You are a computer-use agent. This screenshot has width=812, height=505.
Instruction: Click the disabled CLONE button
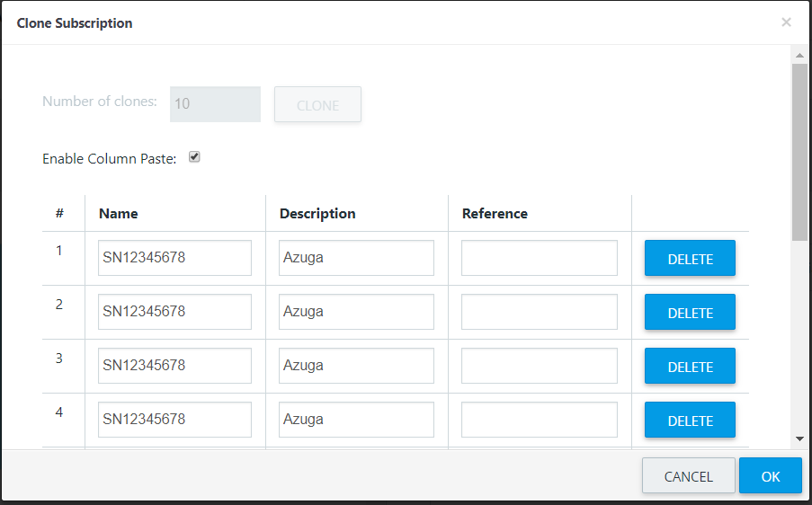317,104
